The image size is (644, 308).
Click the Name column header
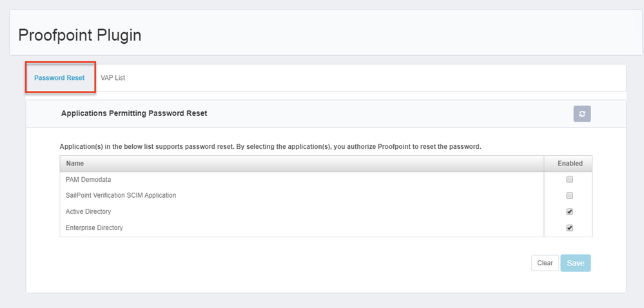75,164
